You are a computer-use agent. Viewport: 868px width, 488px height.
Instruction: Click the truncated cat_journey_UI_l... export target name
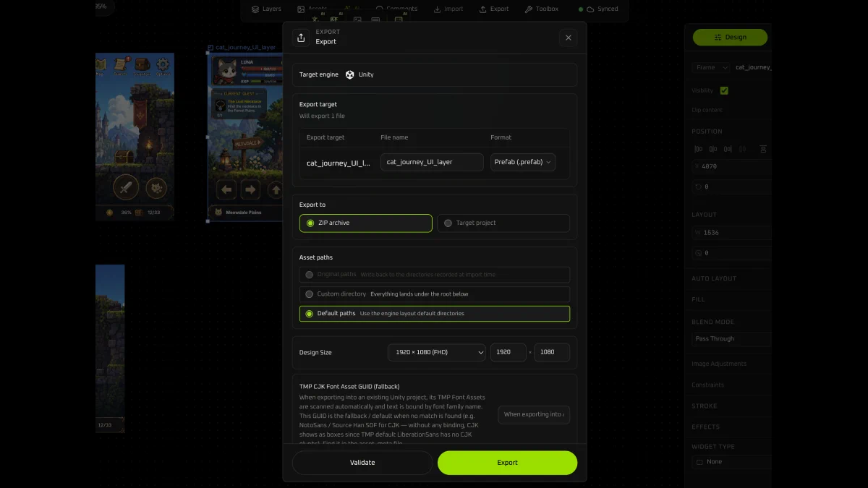pos(339,163)
